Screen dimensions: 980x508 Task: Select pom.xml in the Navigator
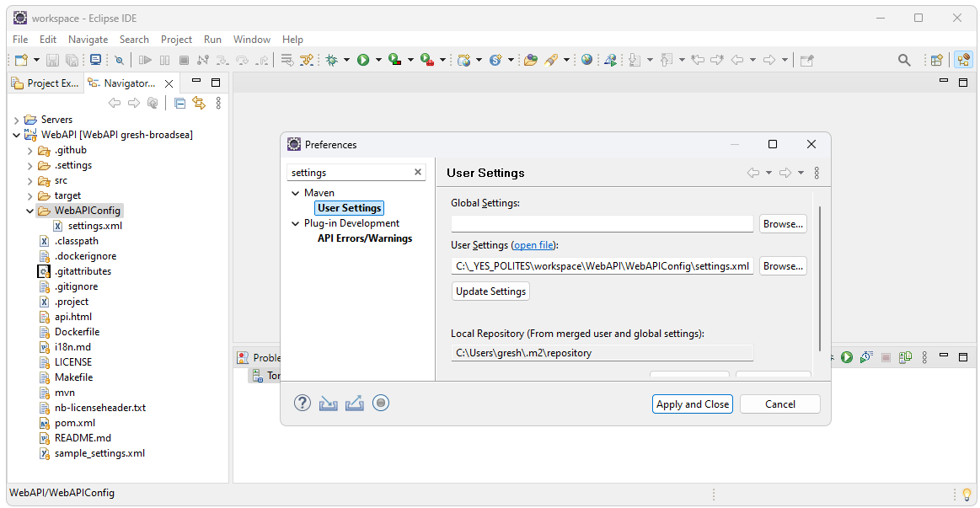(75, 423)
